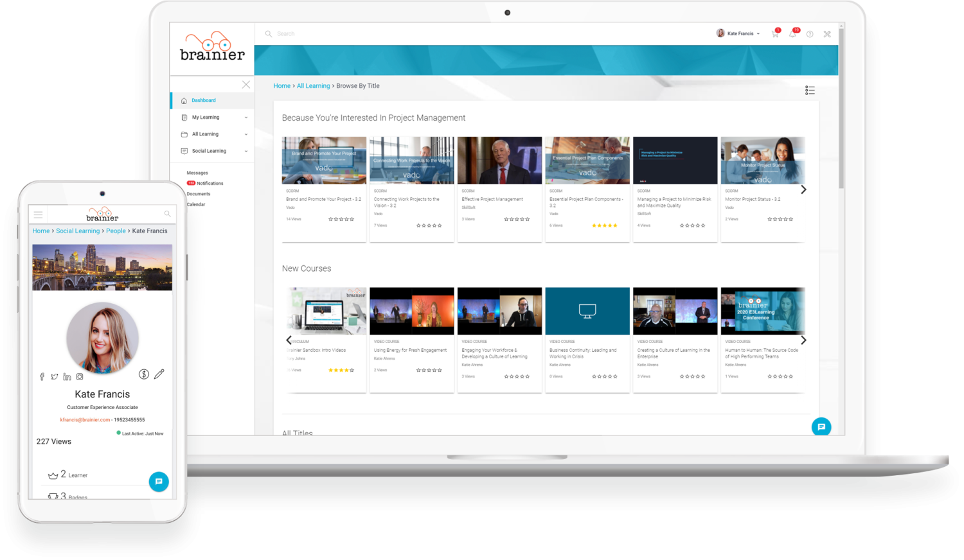This screenshot has width=964, height=560.
Task: Click the city skyline banner on phone
Action: click(102, 267)
